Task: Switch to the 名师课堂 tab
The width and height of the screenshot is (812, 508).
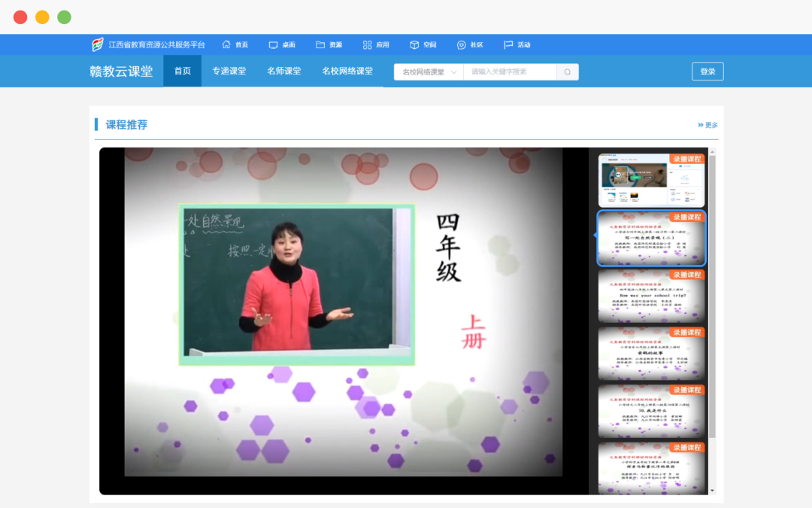Action: [x=283, y=71]
